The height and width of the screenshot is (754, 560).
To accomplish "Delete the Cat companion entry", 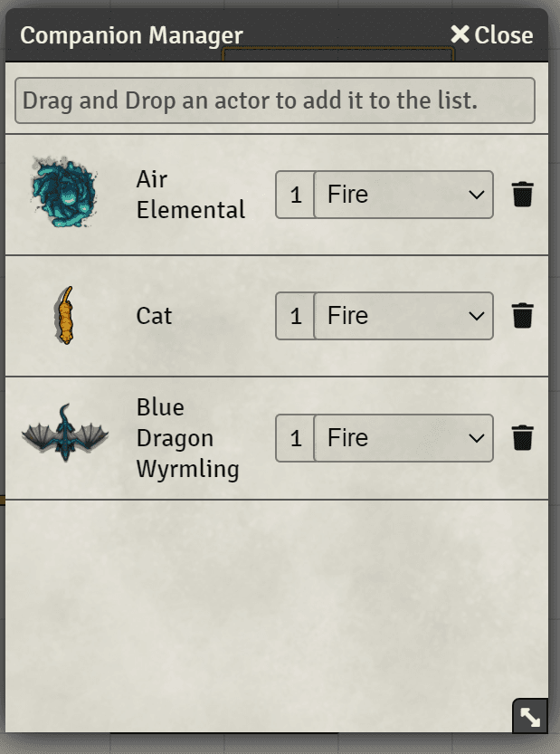I will 523,316.
